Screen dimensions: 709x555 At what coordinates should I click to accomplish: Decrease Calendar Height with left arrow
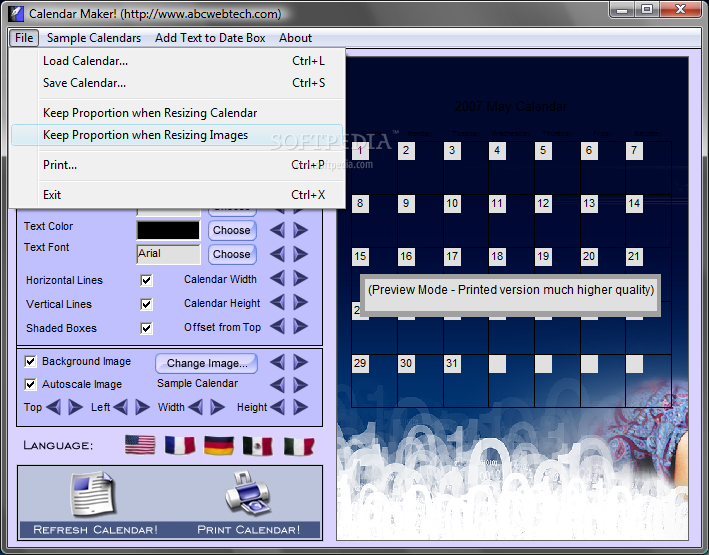(278, 302)
